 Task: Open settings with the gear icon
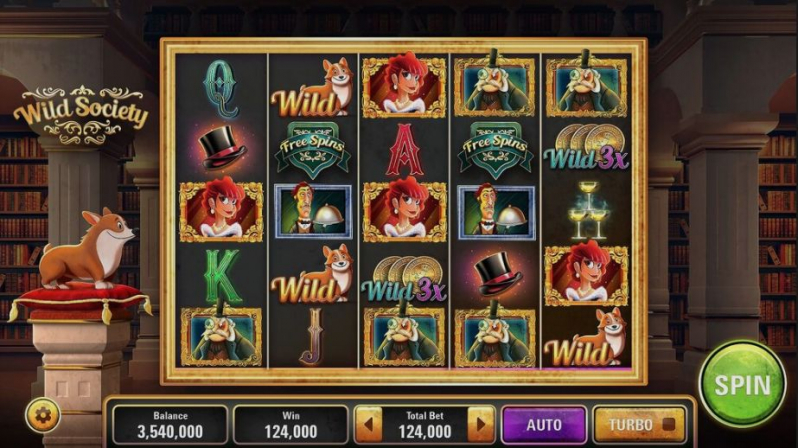click(43, 415)
